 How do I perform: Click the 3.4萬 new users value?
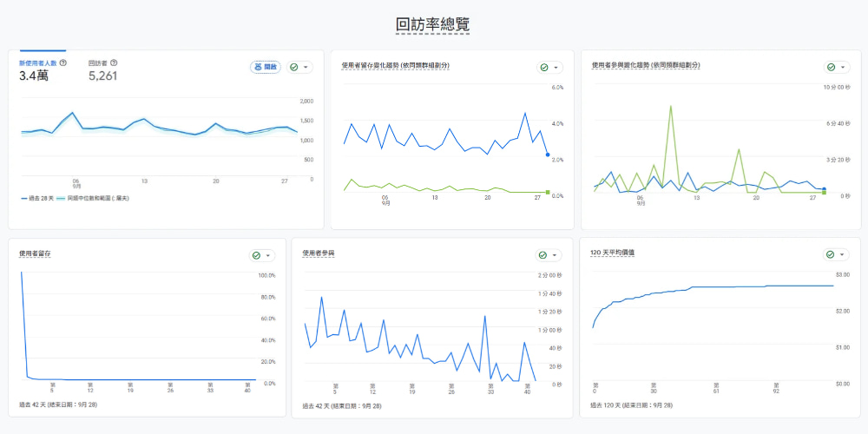33,76
